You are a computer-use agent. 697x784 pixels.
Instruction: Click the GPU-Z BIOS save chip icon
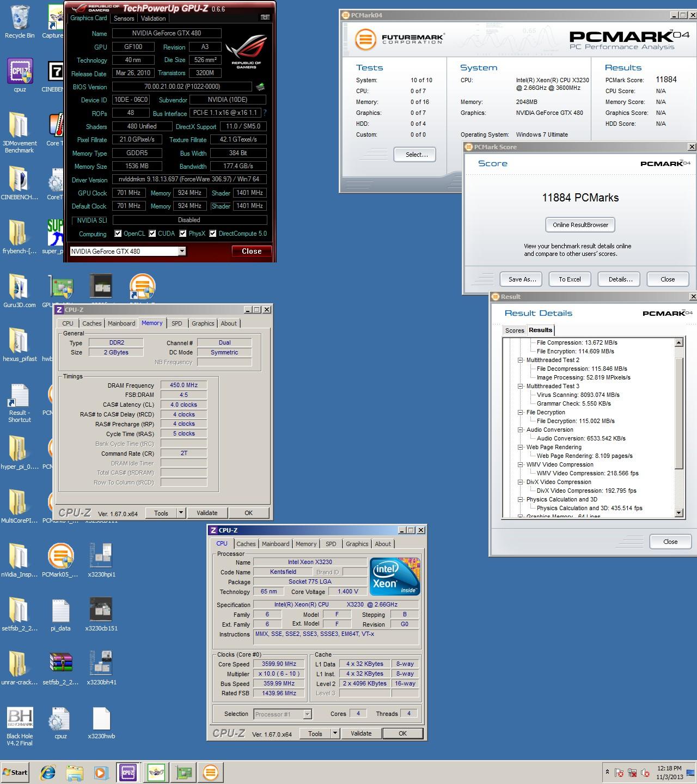click(x=261, y=87)
